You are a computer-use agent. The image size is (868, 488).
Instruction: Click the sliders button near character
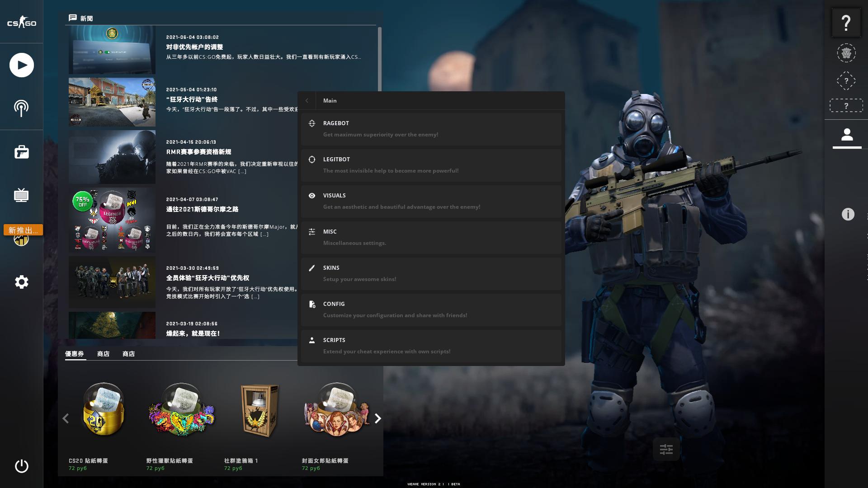pyautogui.click(x=666, y=449)
